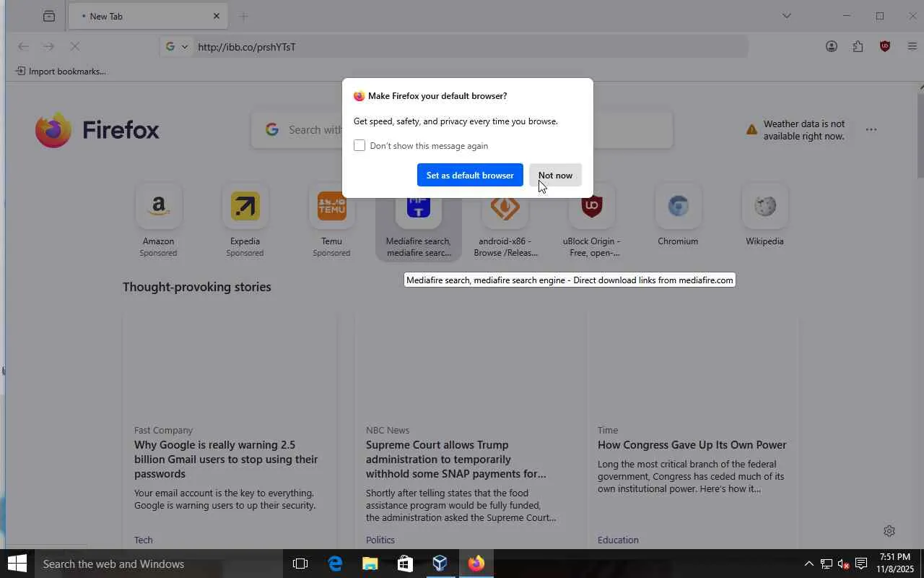This screenshot has height=578, width=924.
Task: Open NBC News Supreme Court story
Action: (x=456, y=459)
